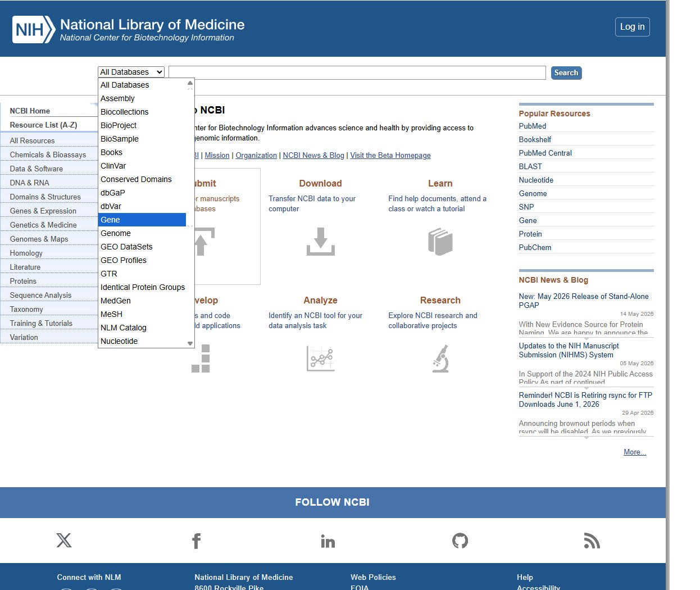Open NCBI's LinkedIn icon
The image size is (700, 590).
click(x=328, y=541)
